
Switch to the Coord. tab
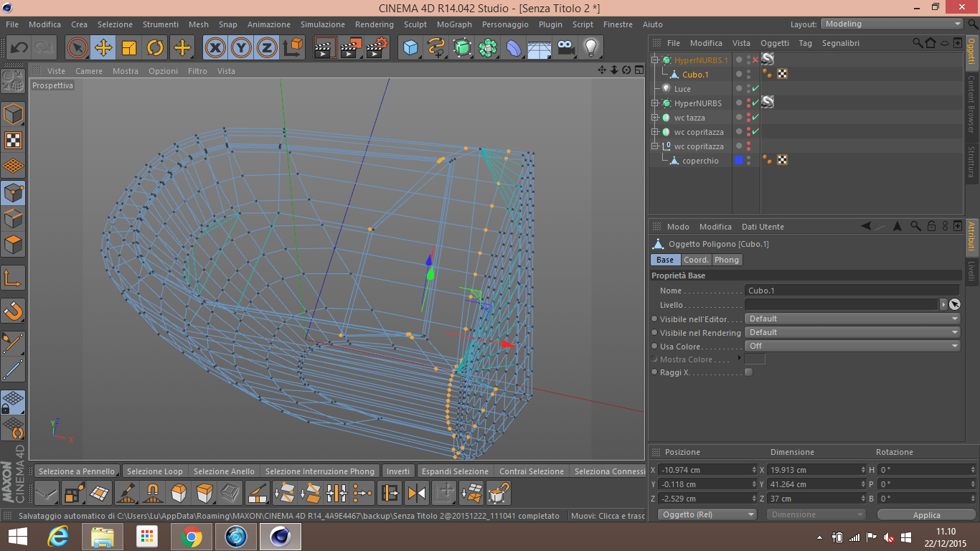click(696, 260)
